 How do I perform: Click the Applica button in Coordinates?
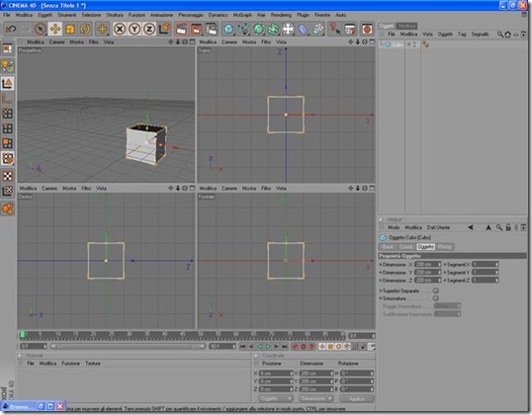357,399
